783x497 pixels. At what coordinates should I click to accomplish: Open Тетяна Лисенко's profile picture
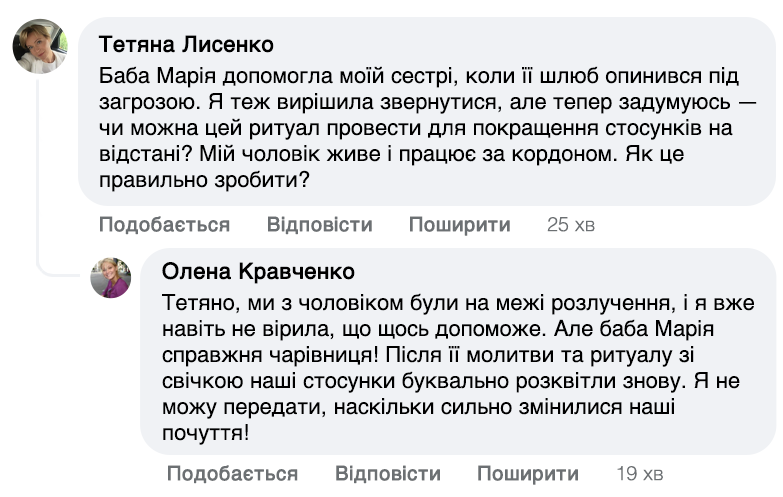pyautogui.click(x=39, y=46)
